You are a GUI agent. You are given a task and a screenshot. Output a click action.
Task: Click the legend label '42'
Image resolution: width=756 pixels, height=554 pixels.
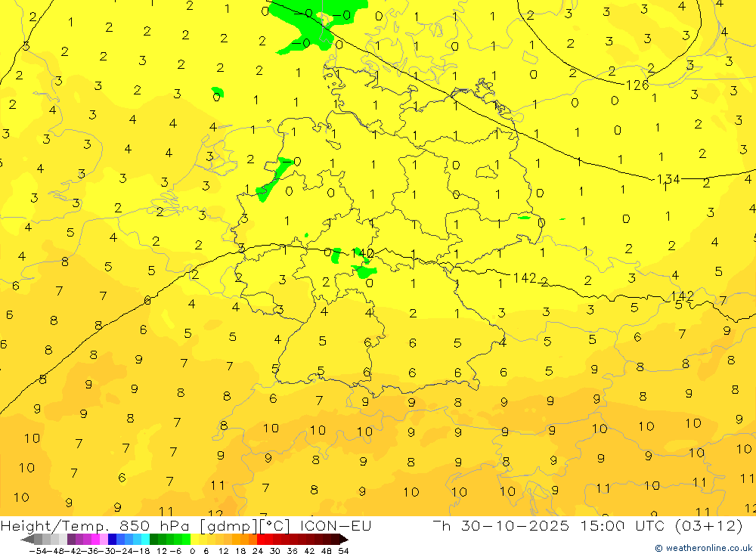309,551
